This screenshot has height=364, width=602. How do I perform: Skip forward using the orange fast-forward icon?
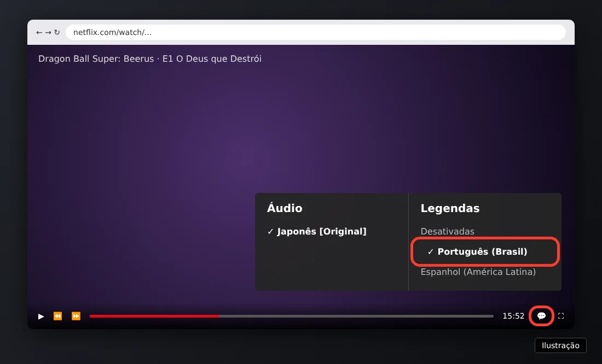(x=76, y=316)
